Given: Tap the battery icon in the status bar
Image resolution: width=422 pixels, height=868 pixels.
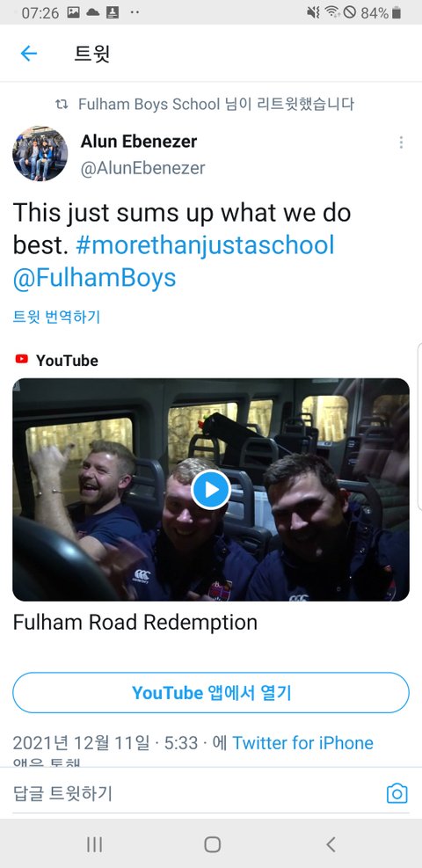Looking at the screenshot, I should tap(396, 12).
